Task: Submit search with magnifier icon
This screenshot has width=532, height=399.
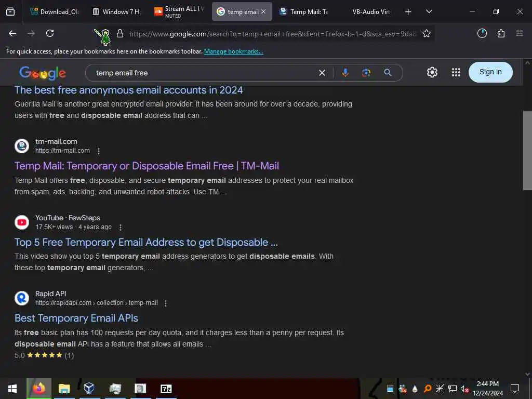Action: [388, 73]
